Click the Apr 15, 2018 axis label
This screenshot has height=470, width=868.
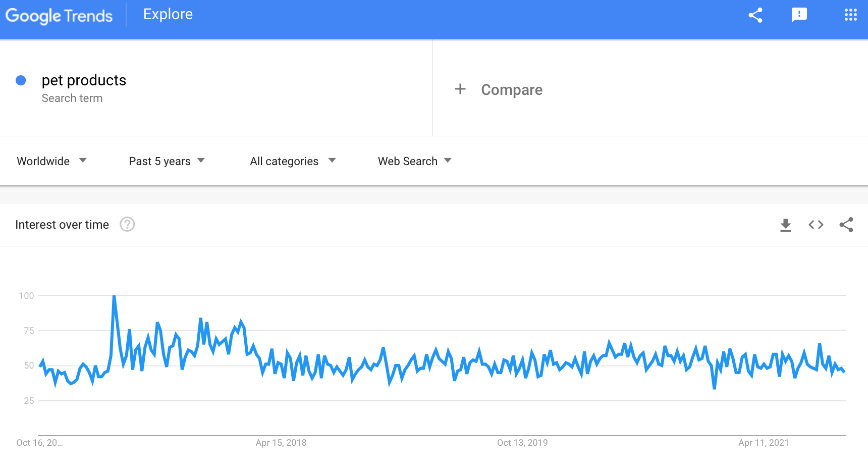click(281, 443)
